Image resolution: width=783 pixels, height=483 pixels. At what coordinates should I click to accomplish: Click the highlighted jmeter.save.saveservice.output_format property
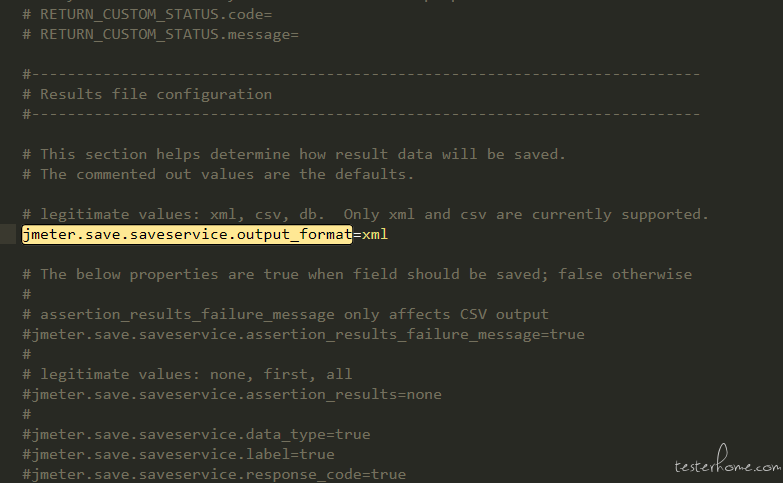(x=187, y=234)
